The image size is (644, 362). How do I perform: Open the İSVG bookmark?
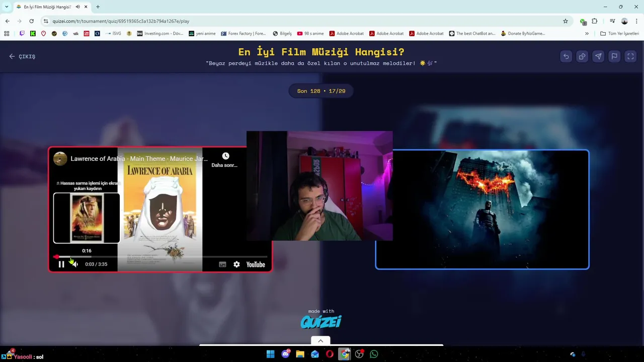pyautogui.click(x=113, y=34)
